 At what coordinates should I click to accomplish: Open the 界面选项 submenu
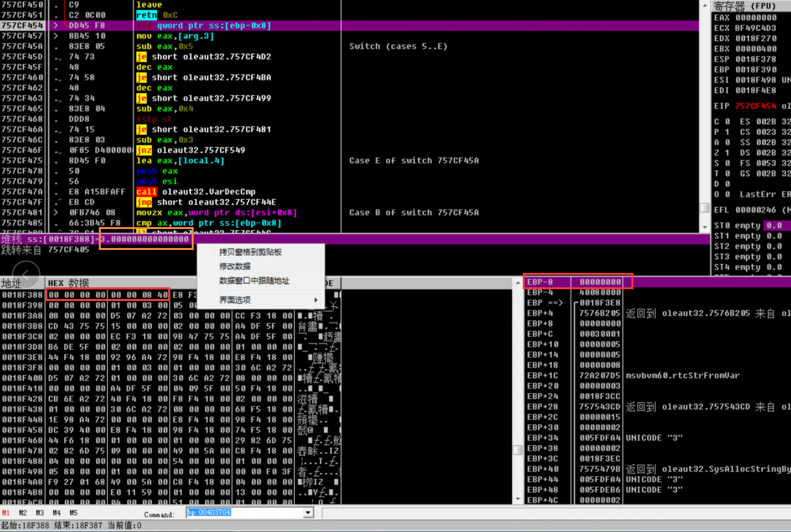[x=260, y=300]
